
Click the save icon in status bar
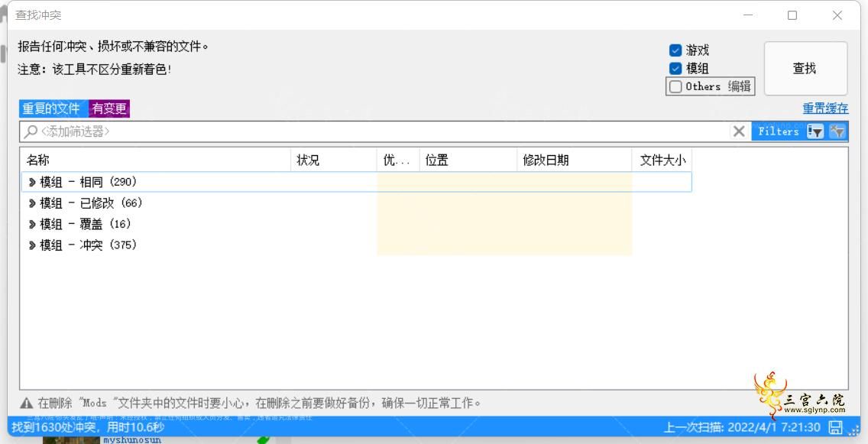point(835,427)
